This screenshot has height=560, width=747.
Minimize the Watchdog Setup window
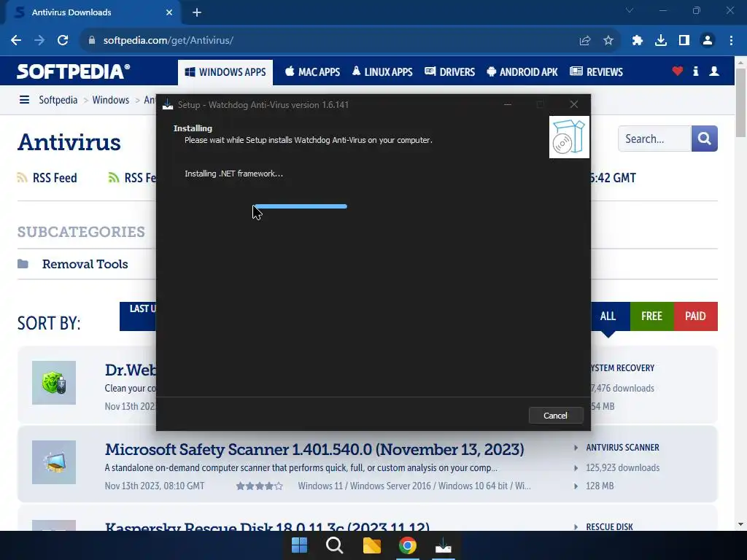508,104
